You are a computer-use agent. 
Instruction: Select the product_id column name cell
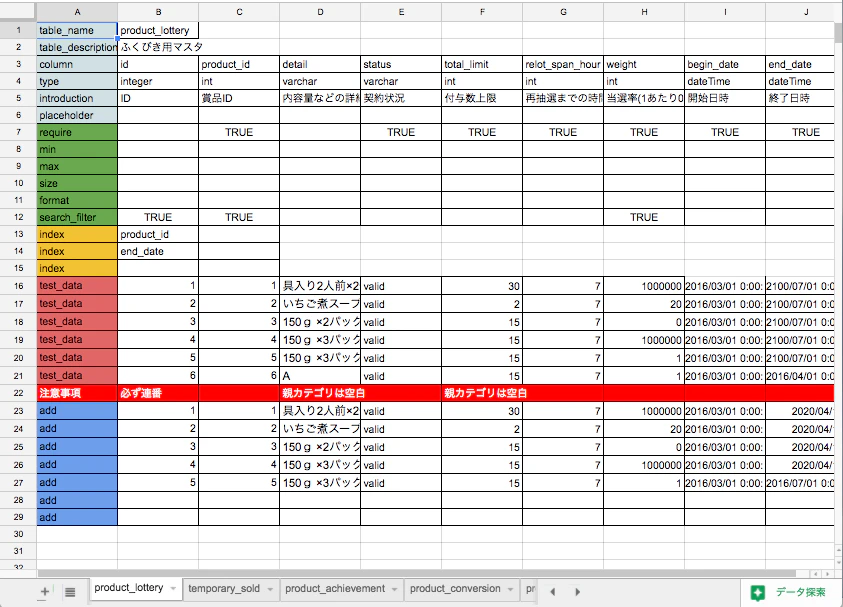pyautogui.click(x=239, y=65)
